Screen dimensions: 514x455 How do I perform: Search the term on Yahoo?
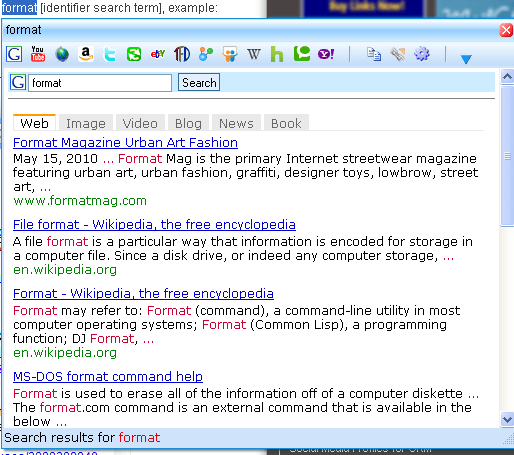pos(326,54)
